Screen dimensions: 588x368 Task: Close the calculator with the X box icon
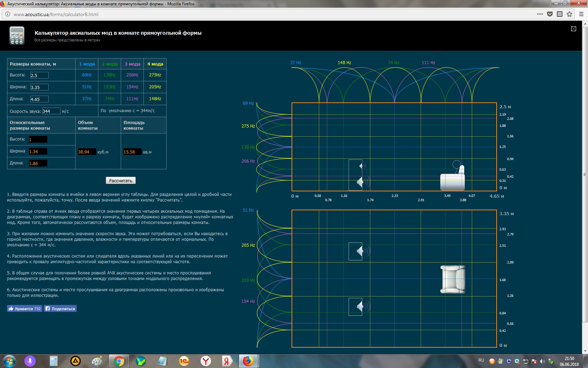pyautogui.click(x=574, y=29)
